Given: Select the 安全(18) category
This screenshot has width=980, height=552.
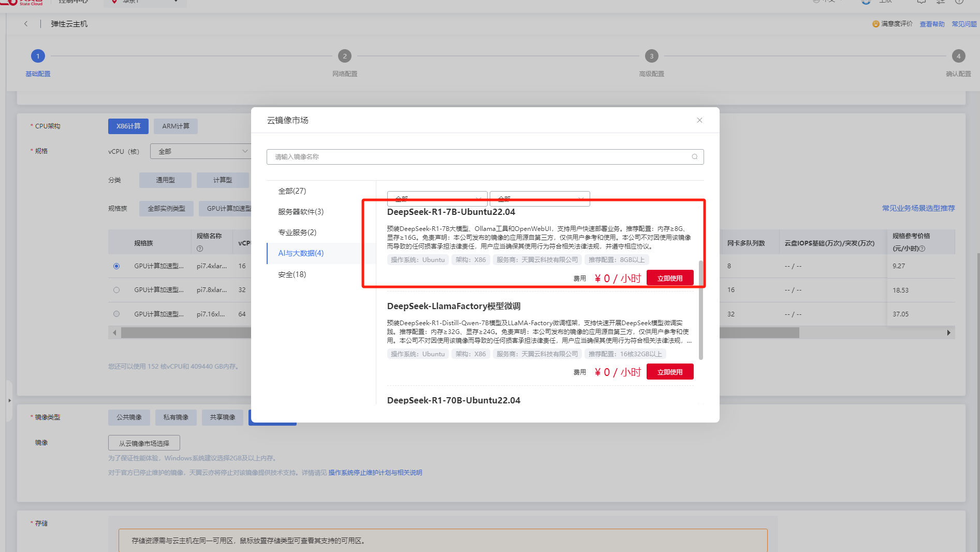Looking at the screenshot, I should click(x=292, y=274).
